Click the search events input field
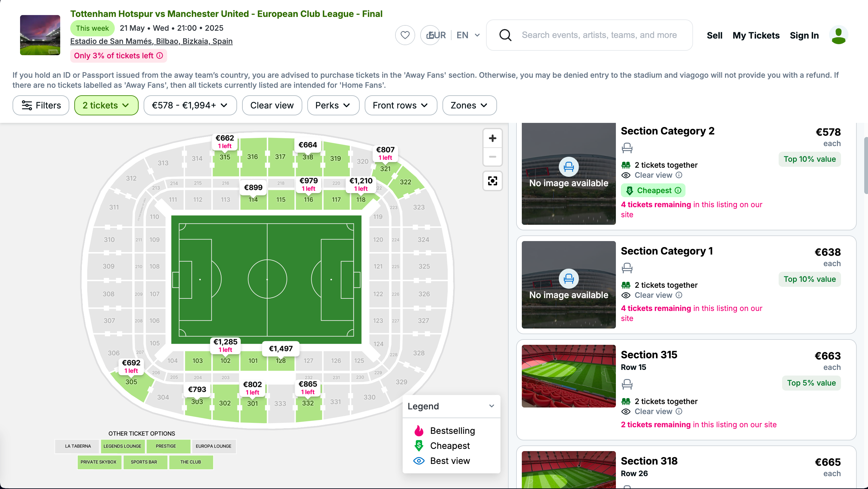 point(599,35)
